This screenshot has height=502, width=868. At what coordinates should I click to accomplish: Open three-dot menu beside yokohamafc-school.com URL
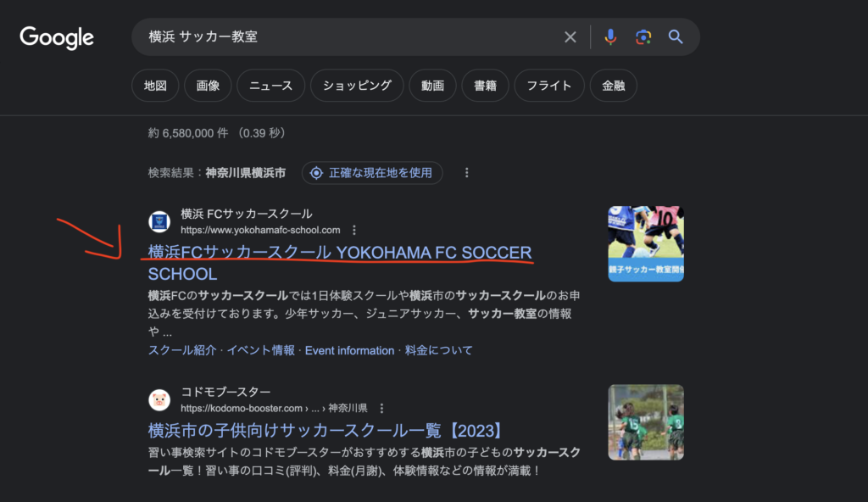point(354,230)
